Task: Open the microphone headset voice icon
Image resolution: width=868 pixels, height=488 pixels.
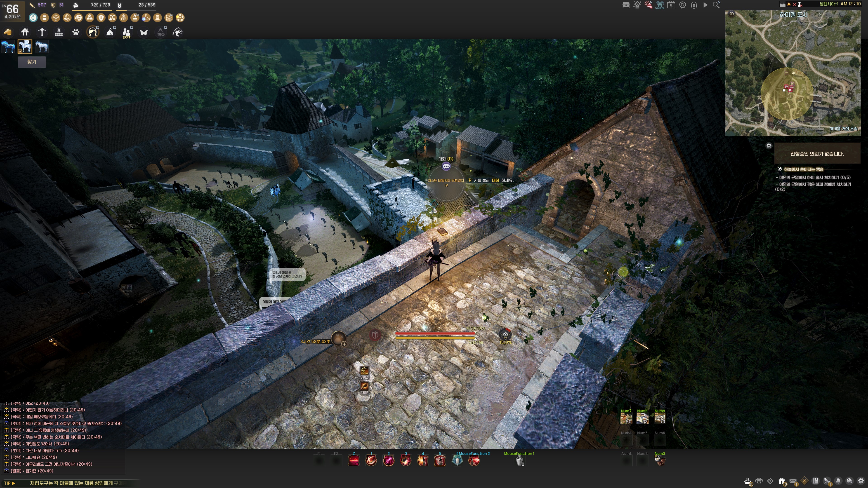Action: point(694,5)
